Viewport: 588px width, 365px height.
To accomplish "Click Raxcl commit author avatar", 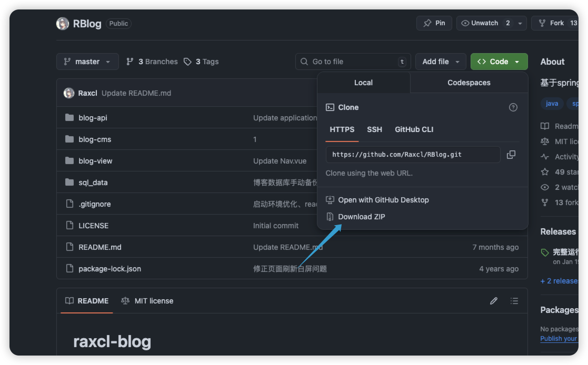I will pyautogui.click(x=69, y=93).
